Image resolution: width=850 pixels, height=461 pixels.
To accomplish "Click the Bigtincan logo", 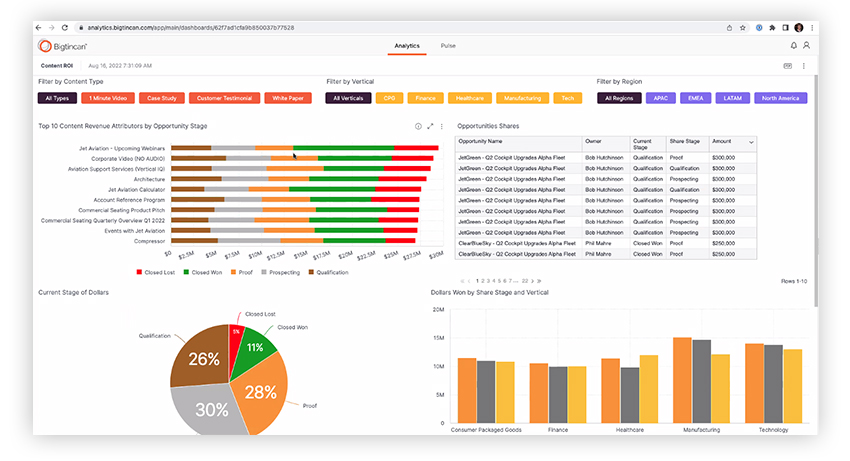I will click(62, 46).
